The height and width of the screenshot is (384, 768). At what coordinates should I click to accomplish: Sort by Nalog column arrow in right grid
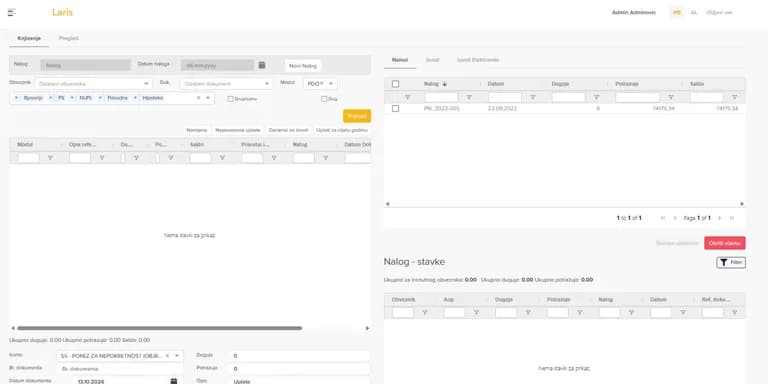pyautogui.click(x=445, y=84)
